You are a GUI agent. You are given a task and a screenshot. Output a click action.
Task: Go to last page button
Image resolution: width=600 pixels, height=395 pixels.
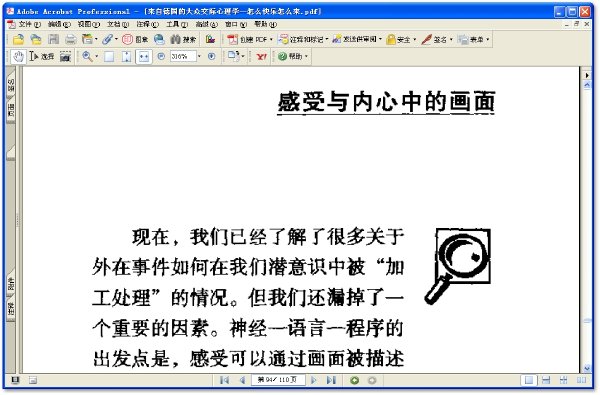tap(331, 380)
